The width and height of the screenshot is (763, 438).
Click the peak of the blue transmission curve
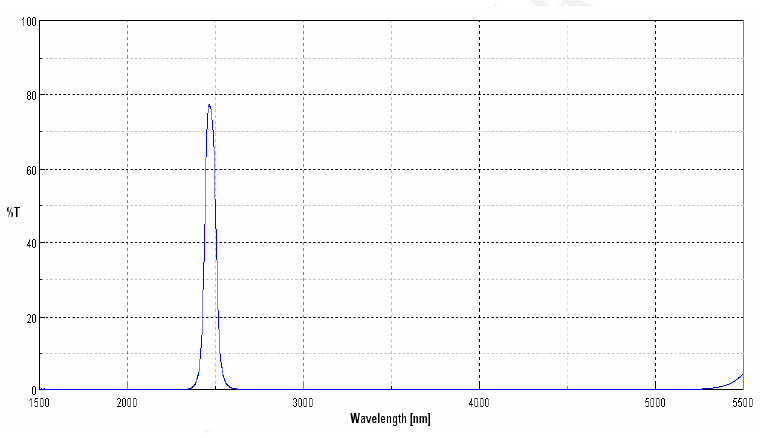click(x=209, y=106)
